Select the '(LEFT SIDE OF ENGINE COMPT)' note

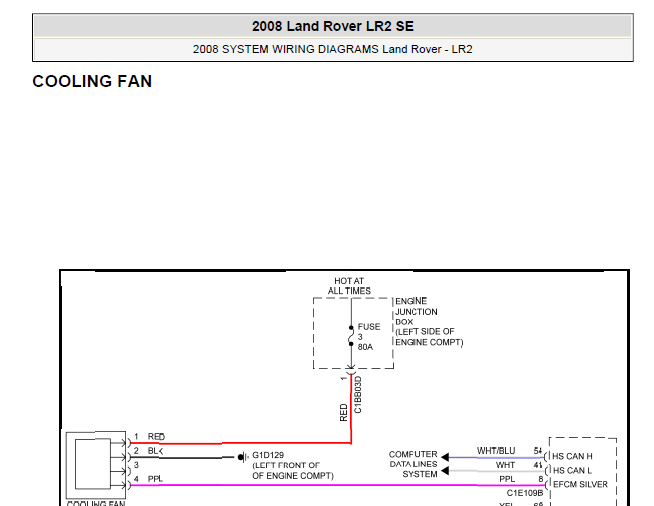429,337
